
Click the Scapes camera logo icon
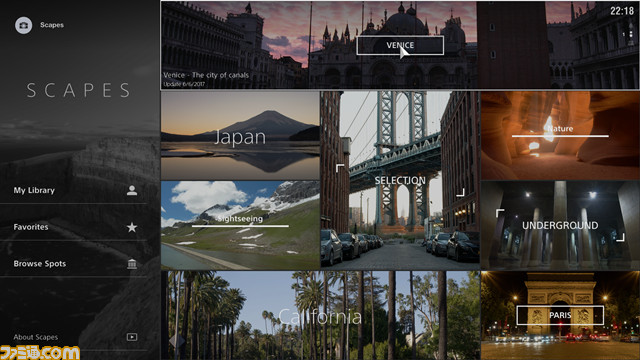[24, 25]
